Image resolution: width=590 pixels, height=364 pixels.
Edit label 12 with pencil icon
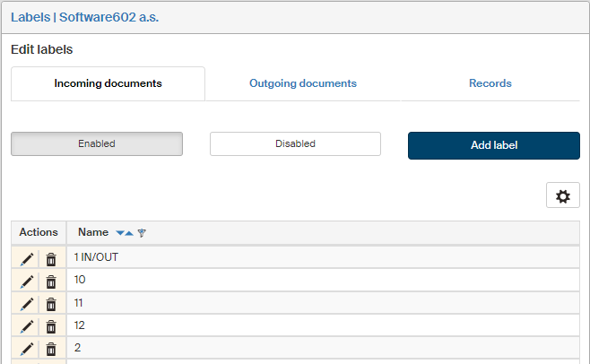tap(27, 325)
